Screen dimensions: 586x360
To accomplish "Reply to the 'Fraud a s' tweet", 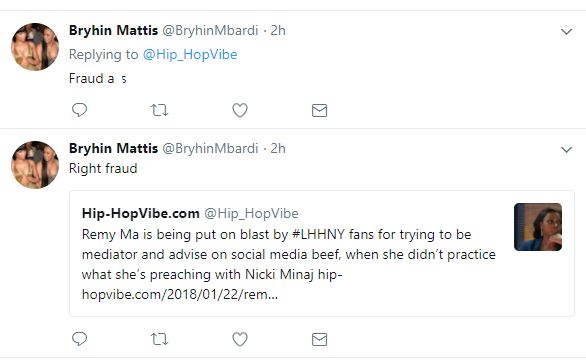I will click(x=79, y=110).
